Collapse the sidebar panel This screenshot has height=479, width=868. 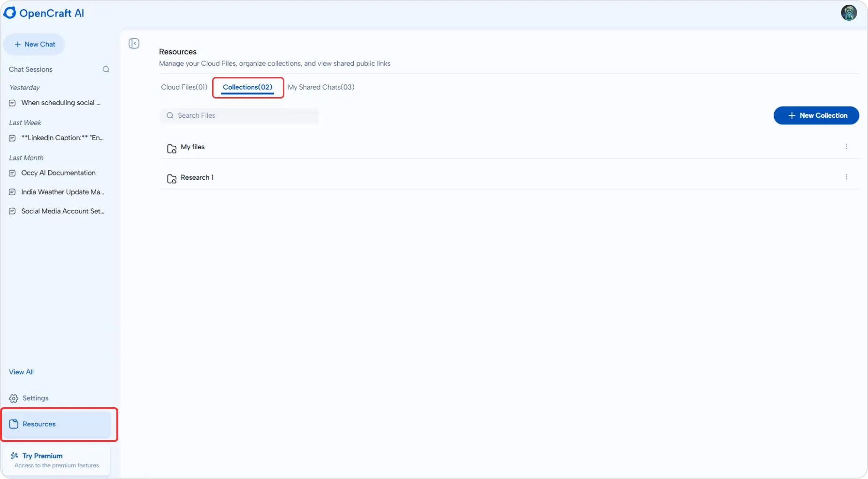(134, 44)
